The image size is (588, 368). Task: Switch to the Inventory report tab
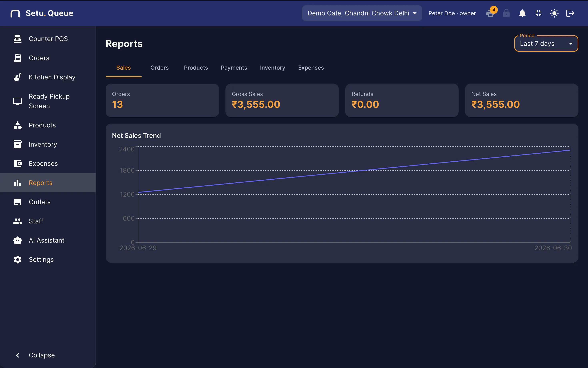click(273, 68)
